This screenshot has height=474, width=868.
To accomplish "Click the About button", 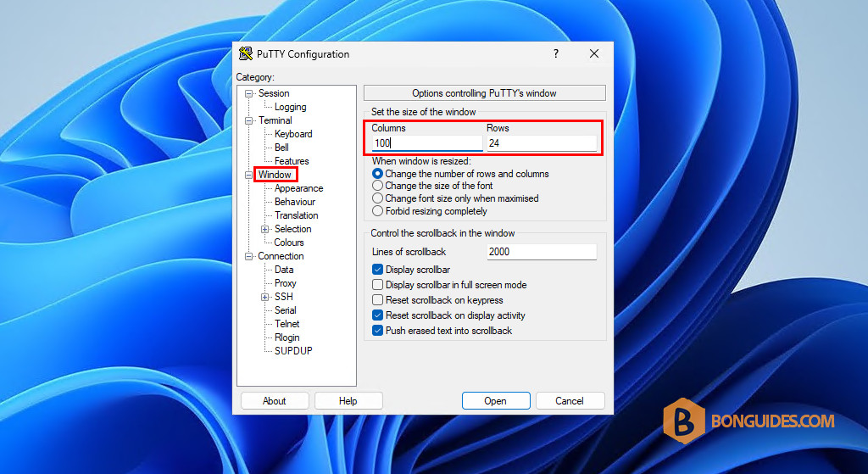I will coord(275,401).
